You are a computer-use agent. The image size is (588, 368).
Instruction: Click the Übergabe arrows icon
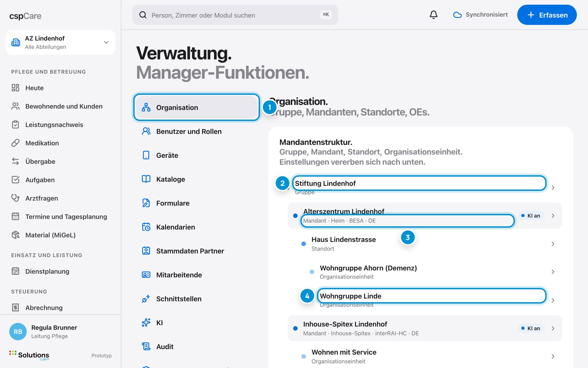[15, 161]
